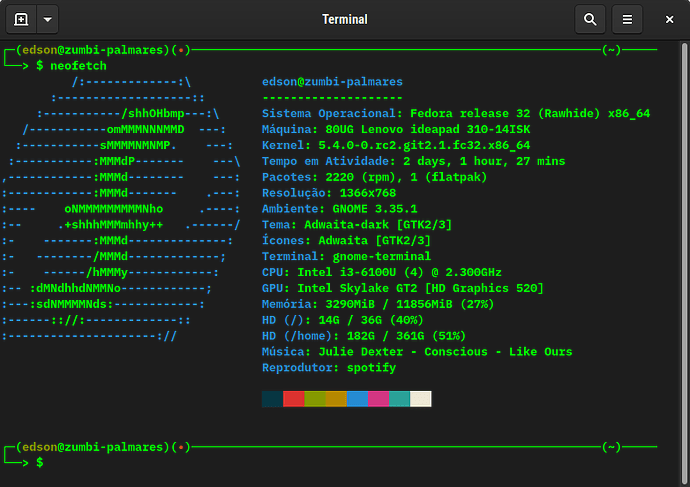The image size is (690, 487).
Task: Click the amber color block
Action: tap(336, 399)
